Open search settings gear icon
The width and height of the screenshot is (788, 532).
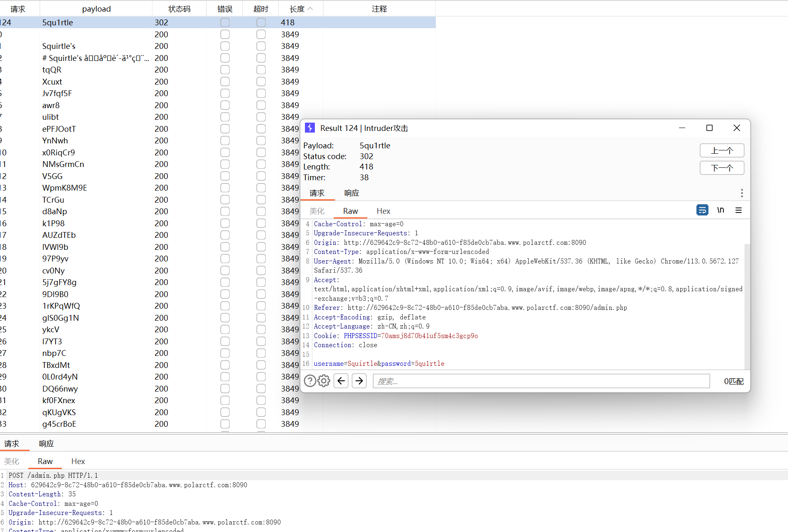coord(324,381)
